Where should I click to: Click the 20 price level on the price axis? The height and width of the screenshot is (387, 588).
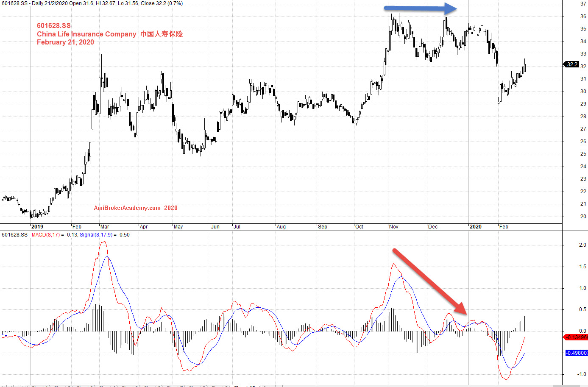583,217
